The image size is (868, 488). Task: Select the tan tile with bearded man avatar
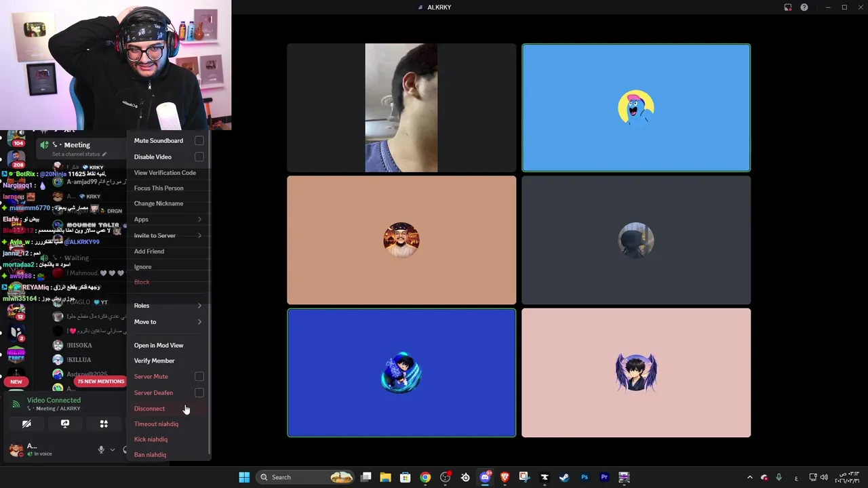coord(401,240)
